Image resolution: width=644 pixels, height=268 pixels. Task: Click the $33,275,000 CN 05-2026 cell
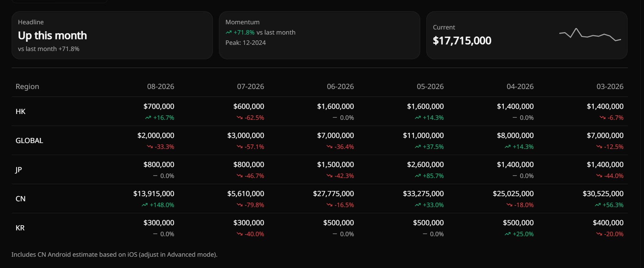423,194
